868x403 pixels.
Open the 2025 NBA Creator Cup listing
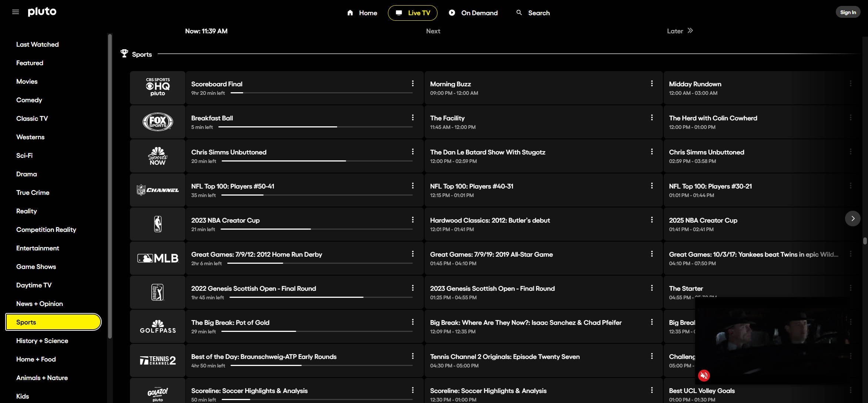point(754,224)
